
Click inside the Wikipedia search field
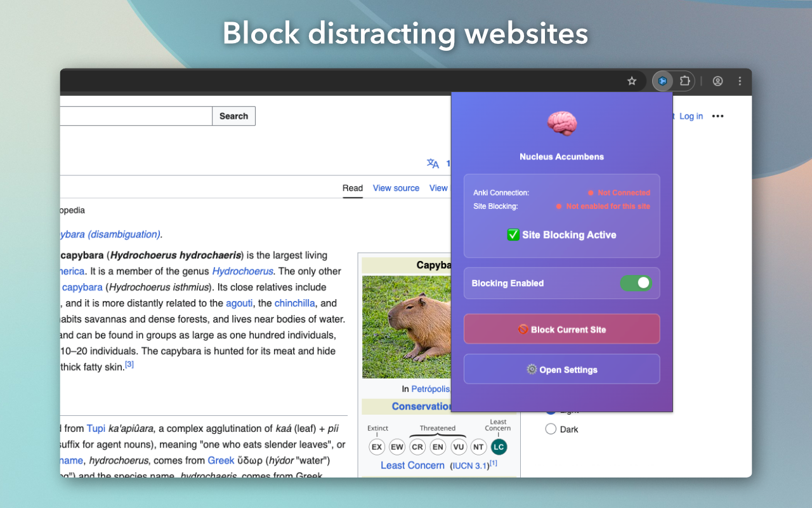click(x=136, y=116)
